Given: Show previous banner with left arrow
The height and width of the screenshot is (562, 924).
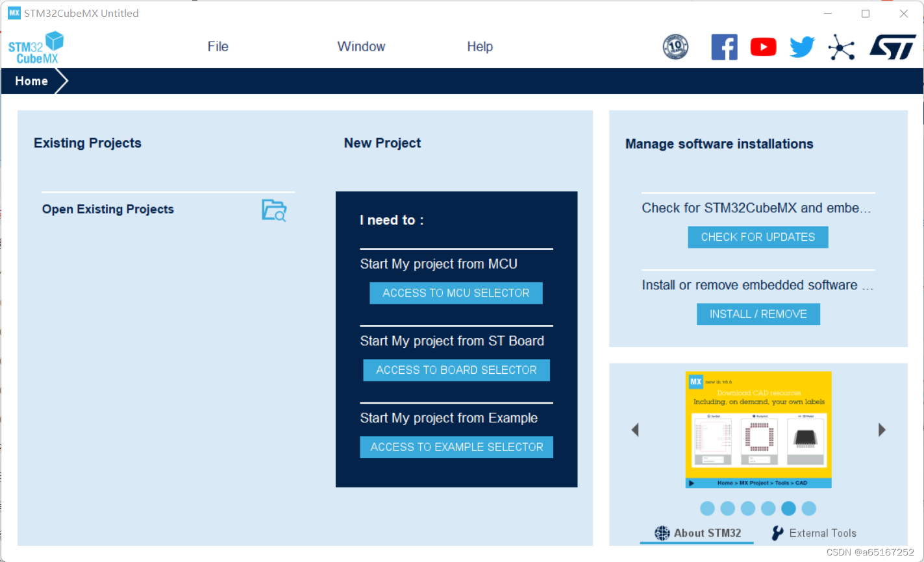Looking at the screenshot, I should coord(635,430).
